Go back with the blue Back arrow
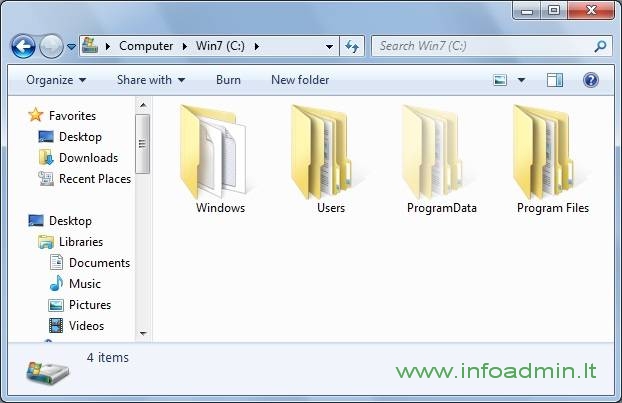This screenshot has height=403, width=622. pyautogui.click(x=23, y=46)
